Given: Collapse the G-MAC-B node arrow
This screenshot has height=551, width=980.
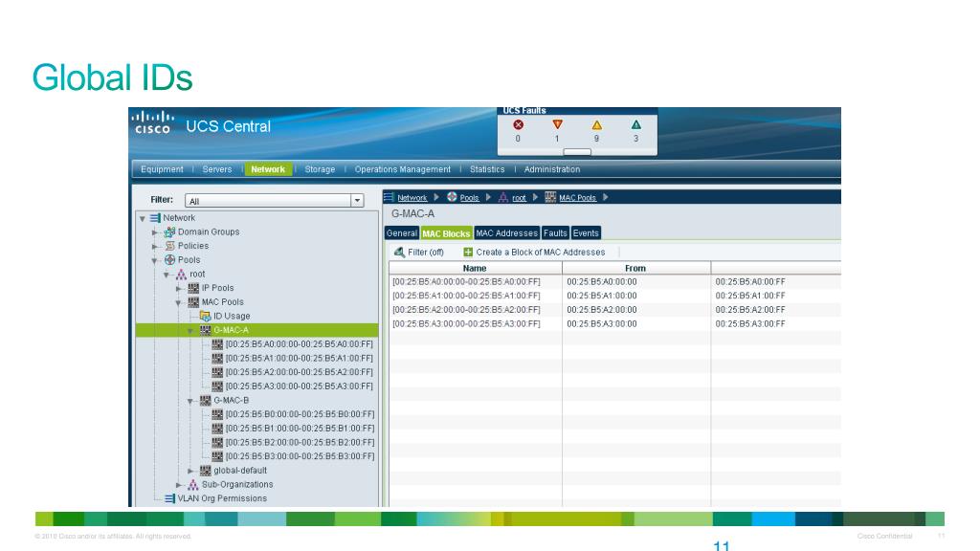Looking at the screenshot, I should pyautogui.click(x=190, y=401).
